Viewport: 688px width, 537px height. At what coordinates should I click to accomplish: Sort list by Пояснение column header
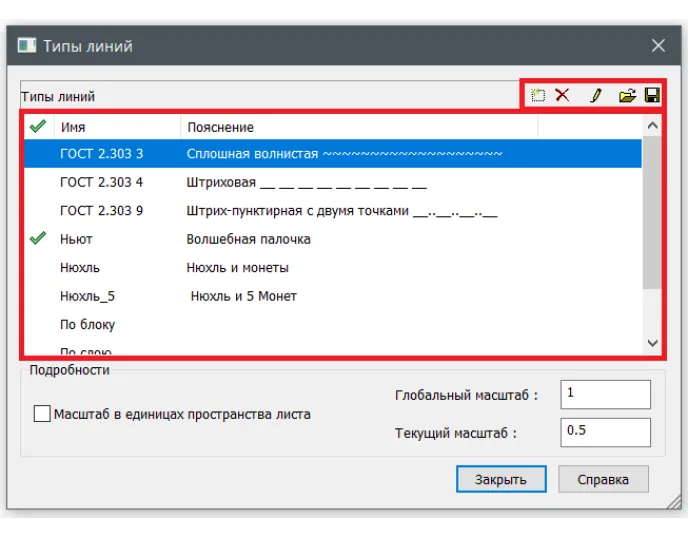tap(358, 127)
